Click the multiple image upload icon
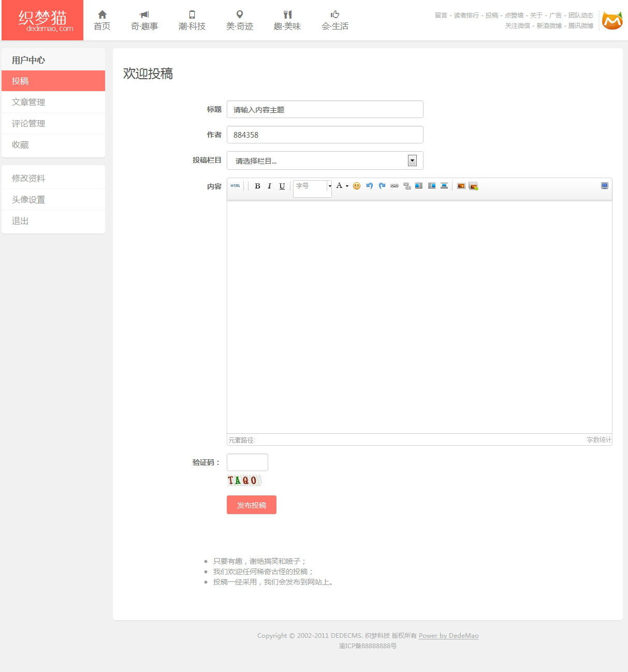Viewport: 628px width, 672px height. point(473,186)
